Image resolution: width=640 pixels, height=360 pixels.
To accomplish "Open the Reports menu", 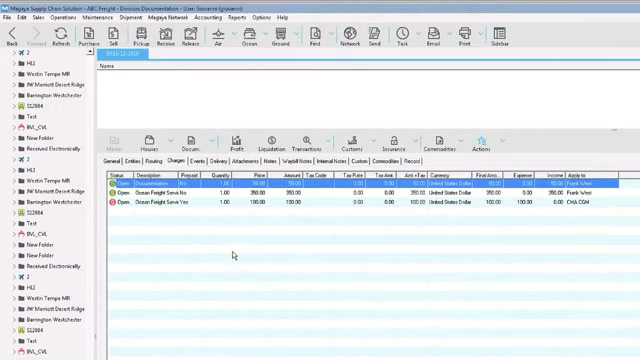I will tap(237, 18).
